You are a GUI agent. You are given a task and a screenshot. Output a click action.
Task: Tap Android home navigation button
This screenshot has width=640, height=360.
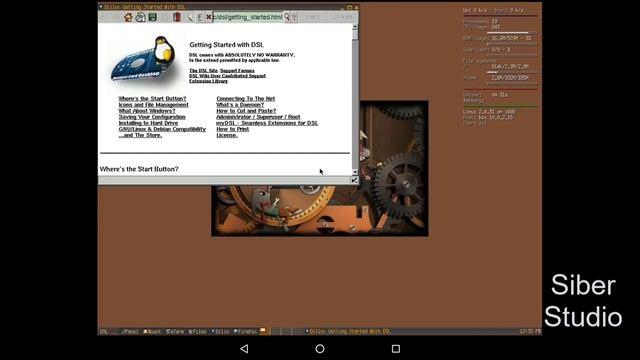coord(320,349)
